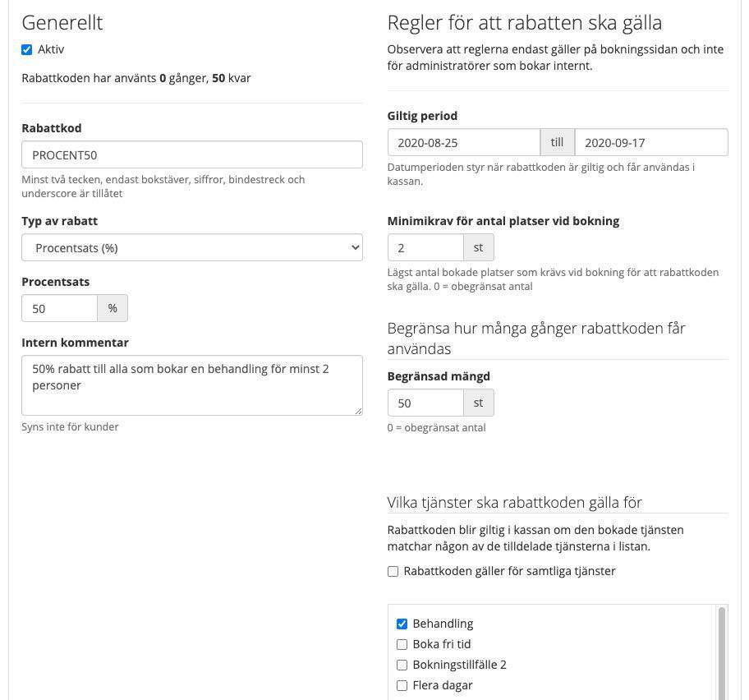Click the resize grip of Intern kommentar
The width and height of the screenshot is (749, 700).
pos(358,411)
